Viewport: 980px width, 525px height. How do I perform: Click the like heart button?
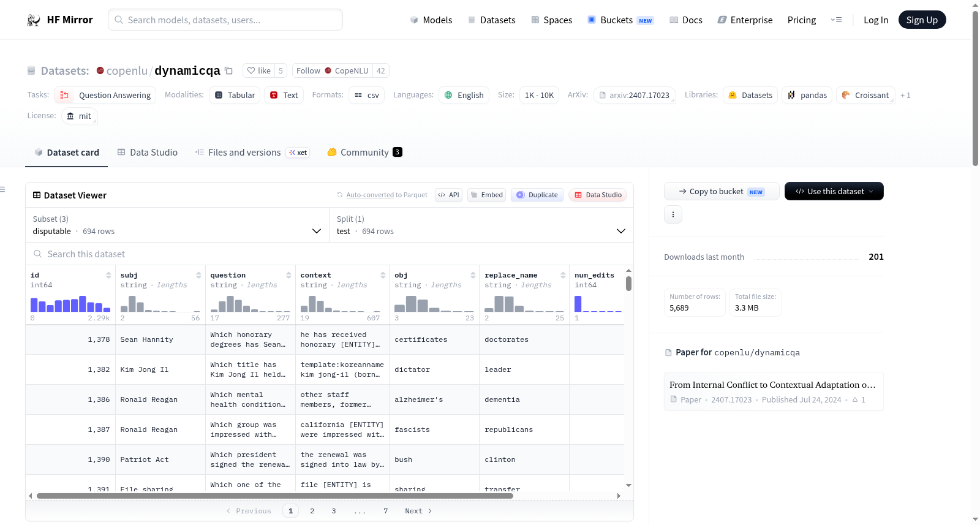click(x=259, y=70)
